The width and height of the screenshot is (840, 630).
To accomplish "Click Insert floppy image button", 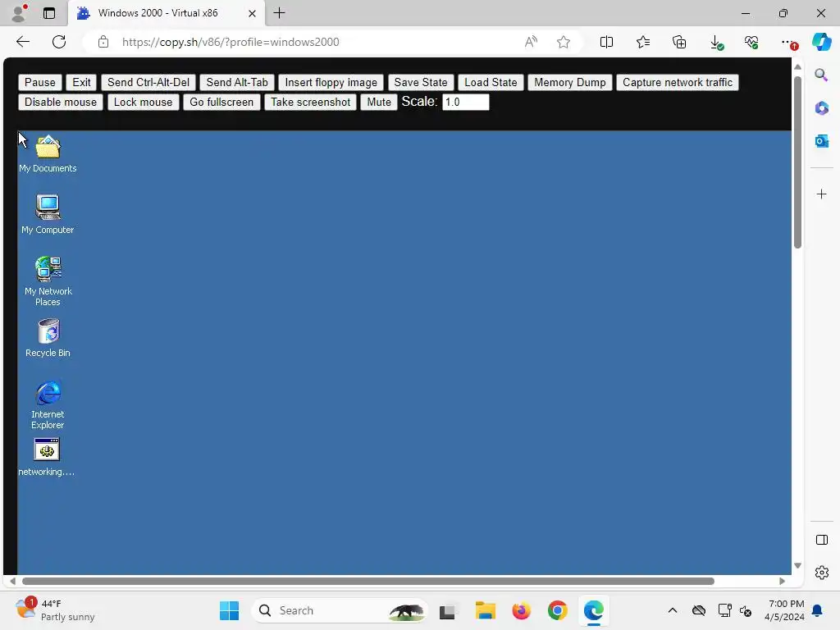I will pos(331,83).
